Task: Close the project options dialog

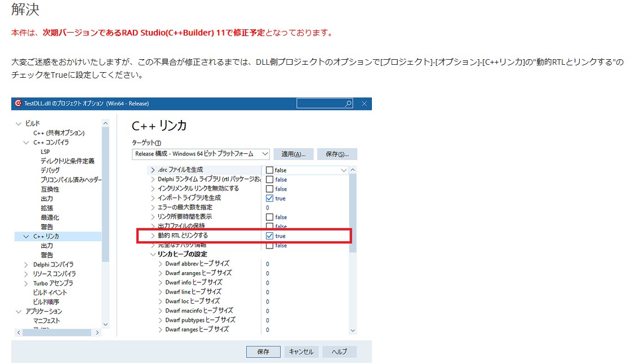Action: coord(364,104)
